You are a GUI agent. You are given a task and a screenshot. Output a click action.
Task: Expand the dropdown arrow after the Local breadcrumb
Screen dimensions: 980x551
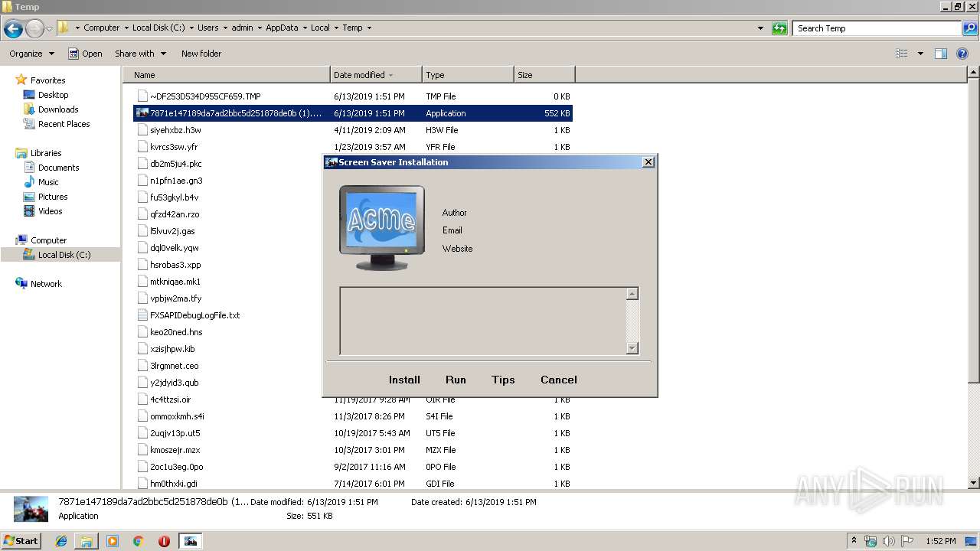(335, 28)
